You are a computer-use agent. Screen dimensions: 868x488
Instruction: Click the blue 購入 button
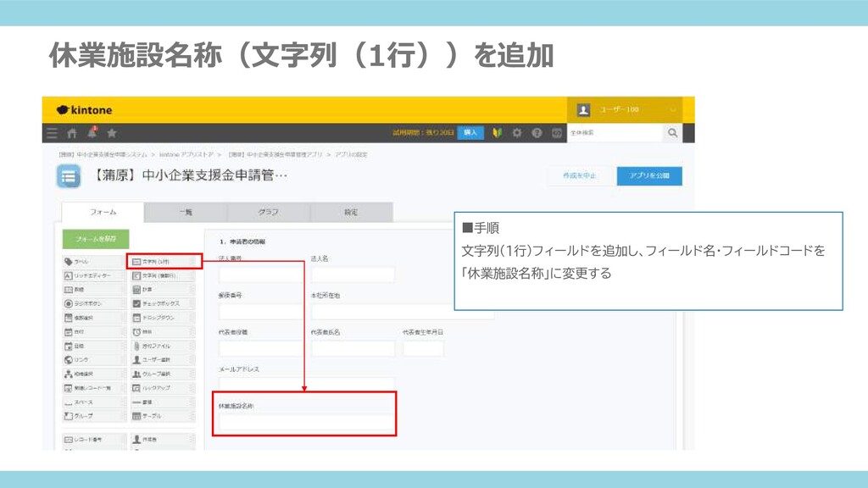click(x=470, y=133)
